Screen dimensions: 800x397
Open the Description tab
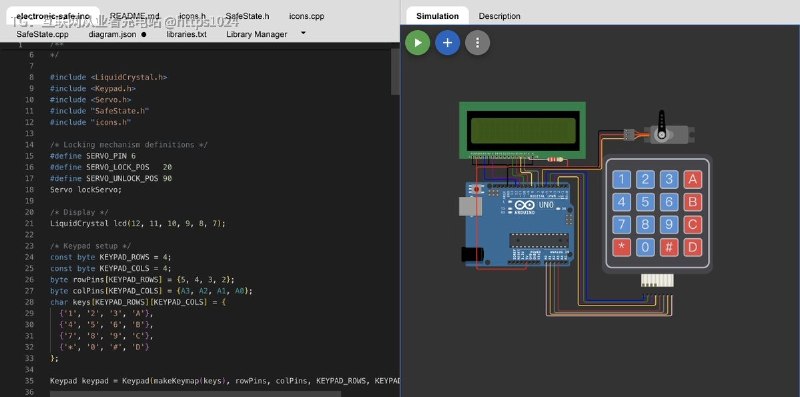499,16
